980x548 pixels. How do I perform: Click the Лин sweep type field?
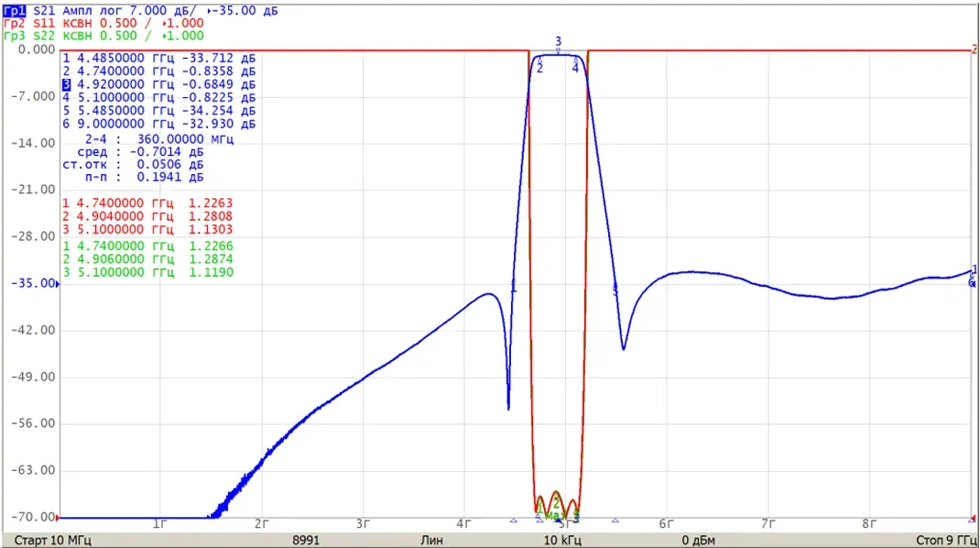tap(431, 540)
